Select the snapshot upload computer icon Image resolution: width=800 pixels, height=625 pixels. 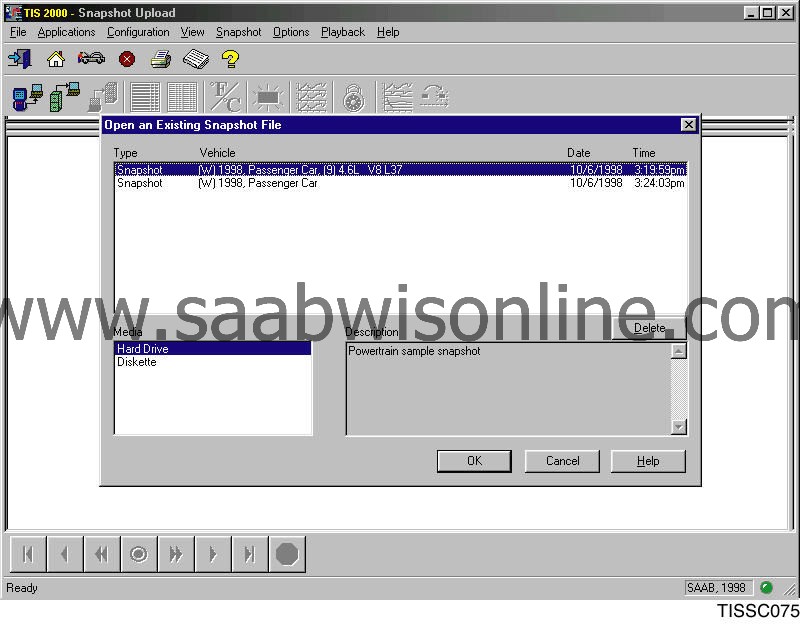(x=22, y=95)
